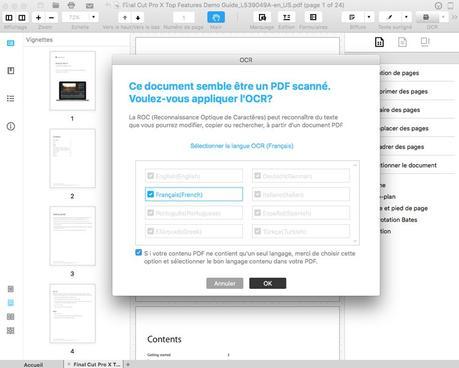Screen dimensions: 459x368
Task: Open the Texte surligné dropdown arrow
Action: tap(406, 17)
